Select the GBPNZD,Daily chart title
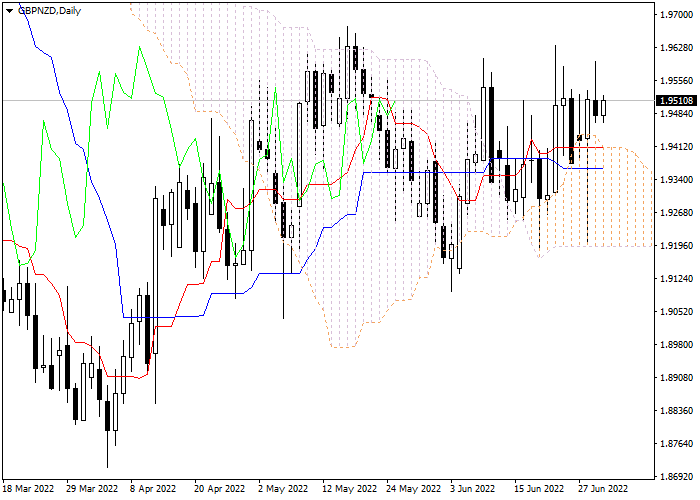 (x=49, y=11)
